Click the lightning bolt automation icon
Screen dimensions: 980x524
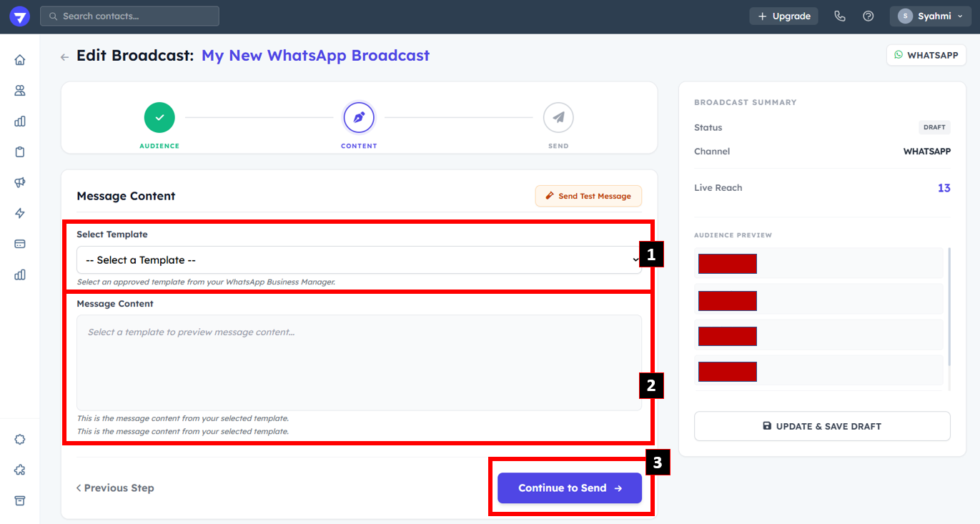point(20,213)
